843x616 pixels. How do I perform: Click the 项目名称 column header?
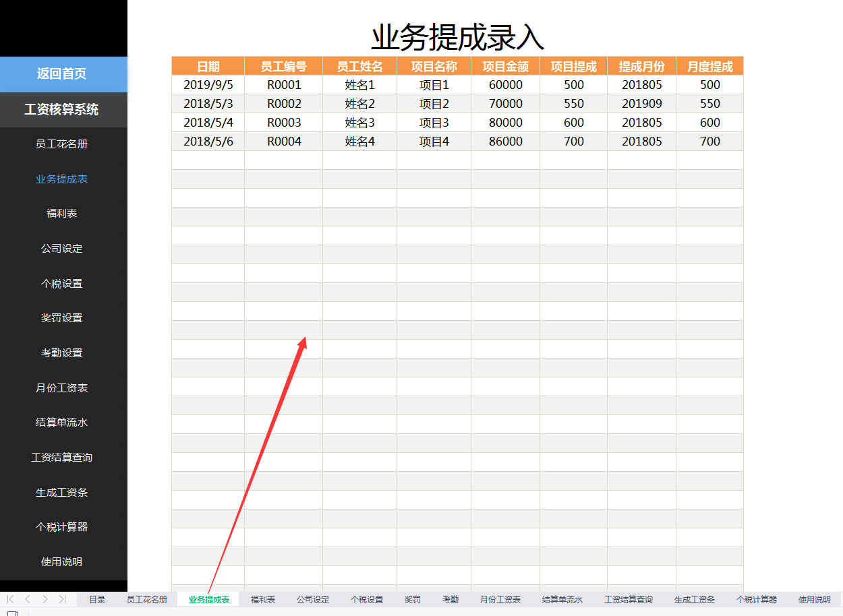[x=433, y=65]
